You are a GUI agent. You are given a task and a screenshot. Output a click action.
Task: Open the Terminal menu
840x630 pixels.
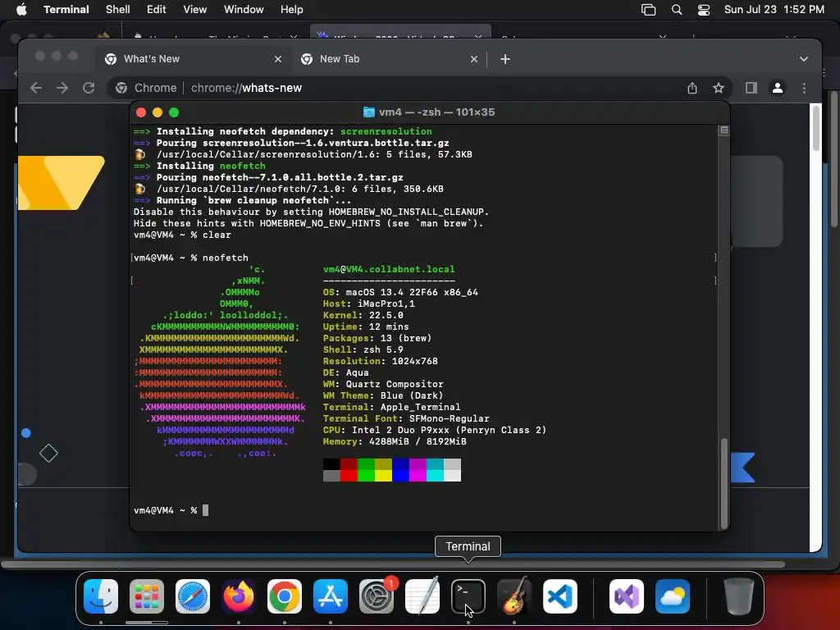(x=66, y=10)
